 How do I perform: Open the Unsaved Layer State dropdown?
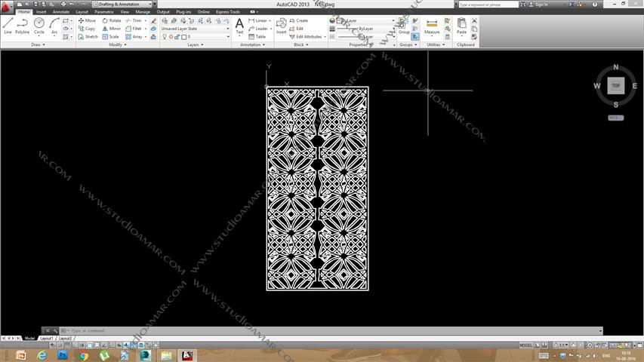pyautogui.click(x=195, y=29)
